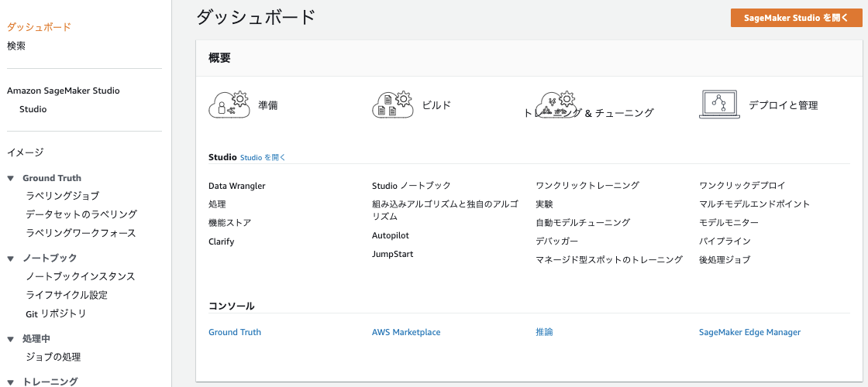Screen dimensions: 868x387
Task: Click the デプロイと管理 label
Action: pos(784,105)
